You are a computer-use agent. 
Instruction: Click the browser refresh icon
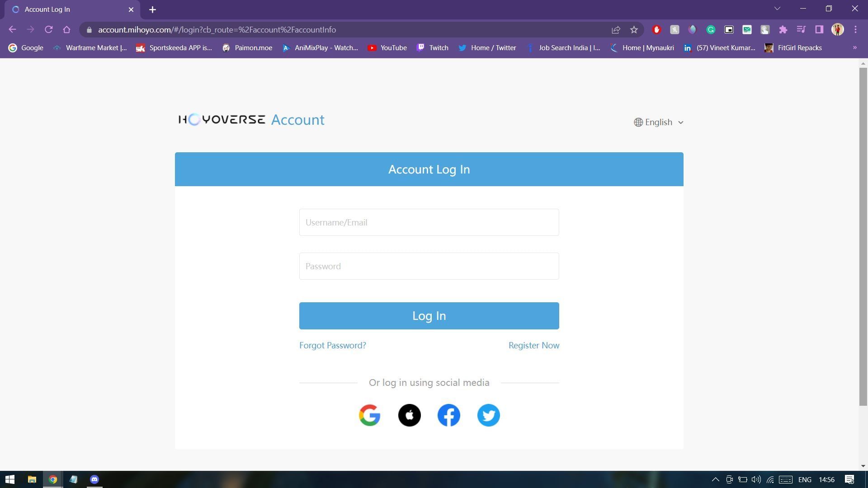pyautogui.click(x=49, y=29)
